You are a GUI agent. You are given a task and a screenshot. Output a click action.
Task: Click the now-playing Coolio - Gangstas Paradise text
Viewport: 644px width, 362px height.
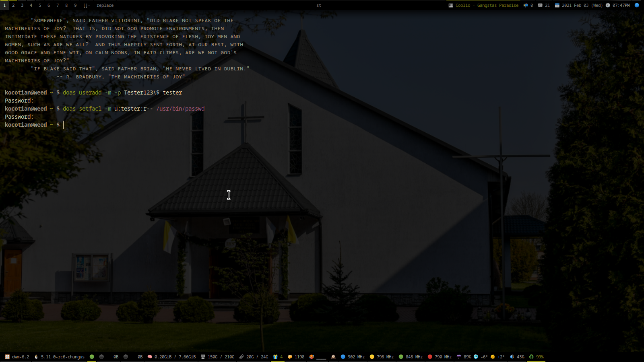(x=487, y=5)
